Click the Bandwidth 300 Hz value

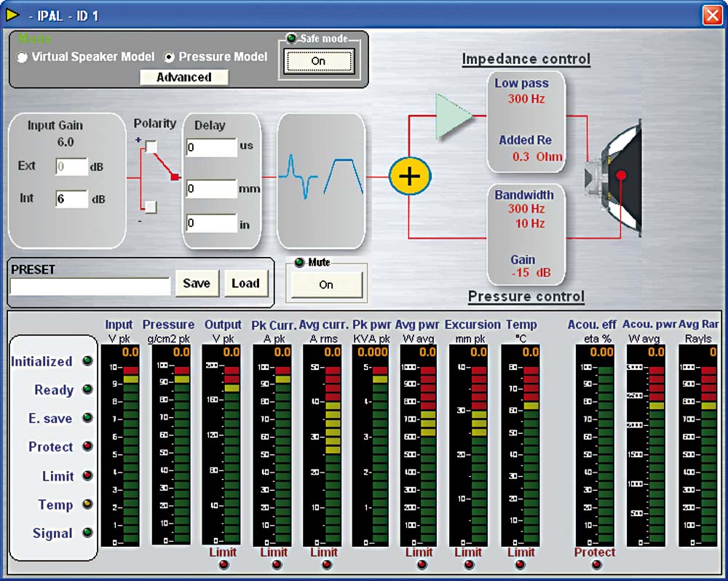pyautogui.click(x=526, y=208)
